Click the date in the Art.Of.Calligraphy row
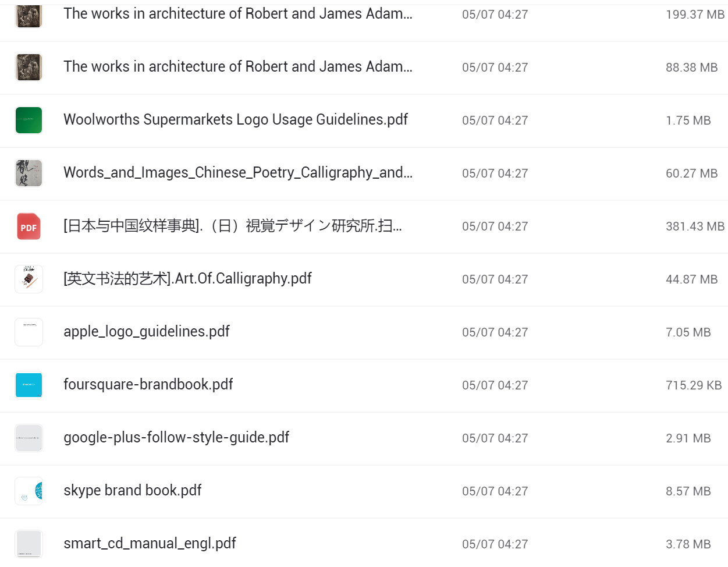 tap(495, 279)
